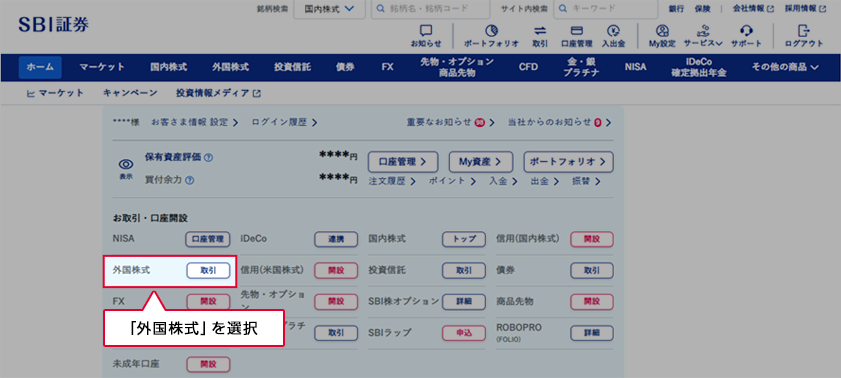Open the サポート headset icon
Image resolution: width=841 pixels, height=378 pixels.
(746, 31)
